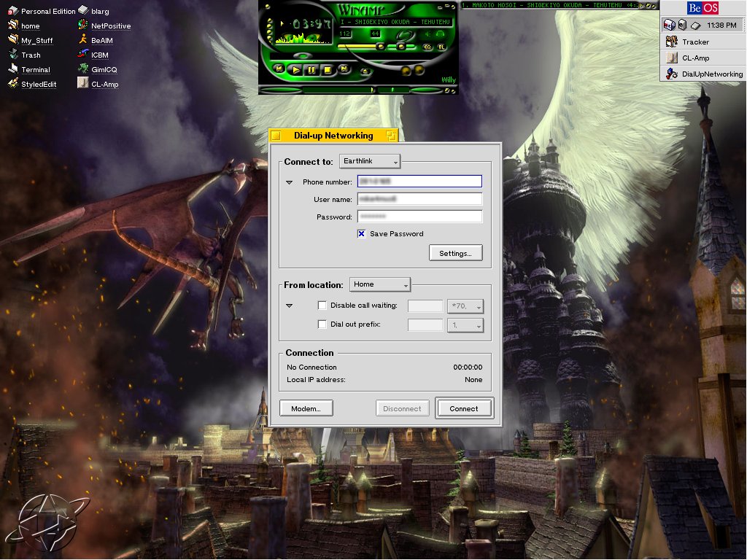Viewport: 747px width, 560px height.
Task: Open the Trash desktop icon
Action: (13, 55)
